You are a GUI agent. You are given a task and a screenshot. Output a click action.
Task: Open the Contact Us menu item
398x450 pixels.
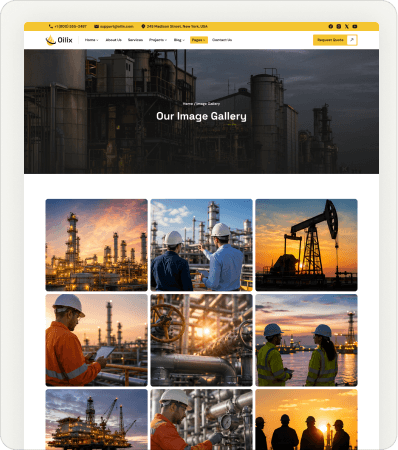222,40
